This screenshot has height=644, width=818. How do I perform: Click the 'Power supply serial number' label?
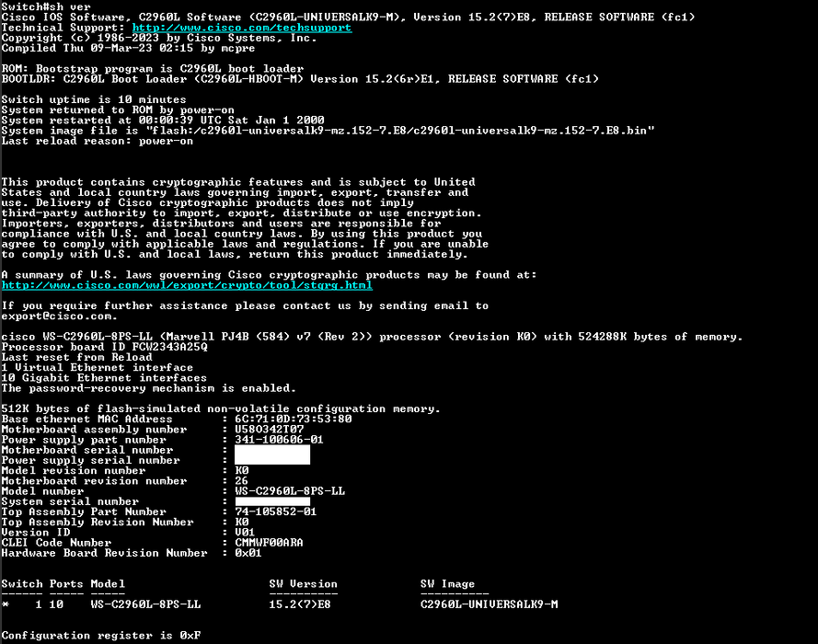(x=91, y=460)
